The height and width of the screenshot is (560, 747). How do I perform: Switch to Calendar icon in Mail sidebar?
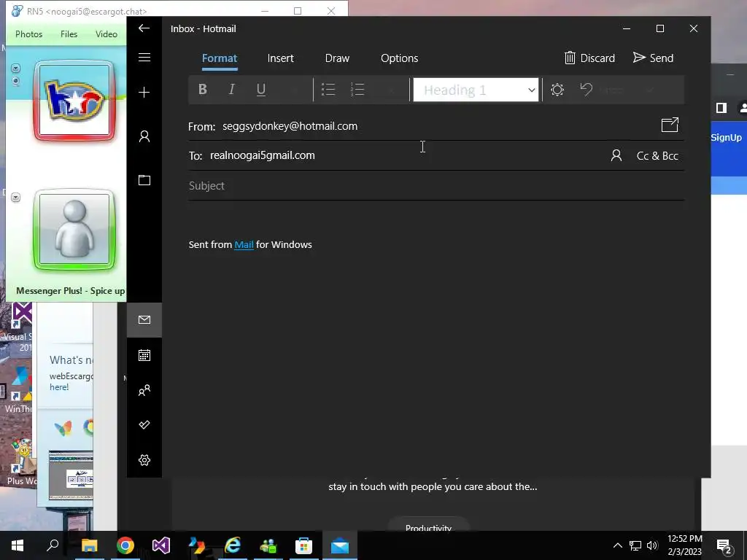(144, 355)
